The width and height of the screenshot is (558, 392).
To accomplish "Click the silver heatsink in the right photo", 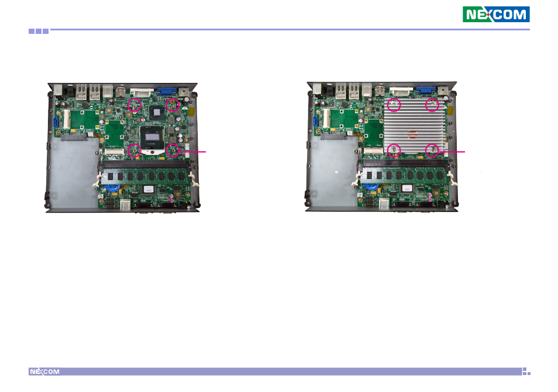I will click(413, 127).
